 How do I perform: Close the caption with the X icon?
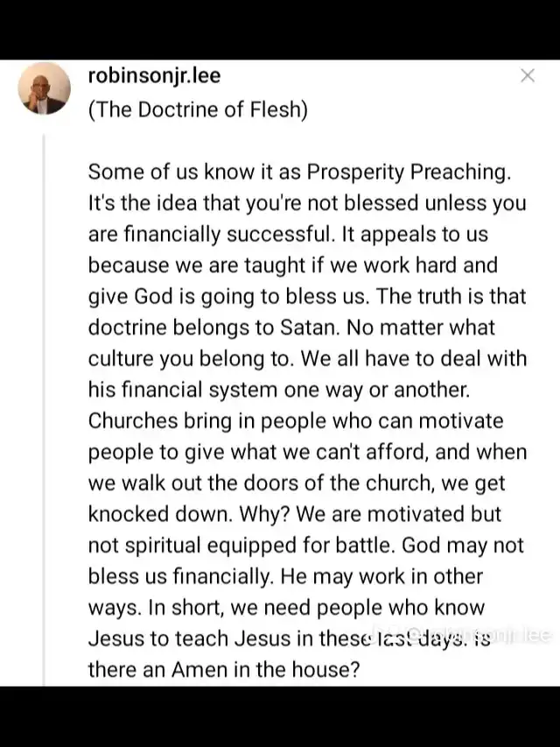[527, 75]
